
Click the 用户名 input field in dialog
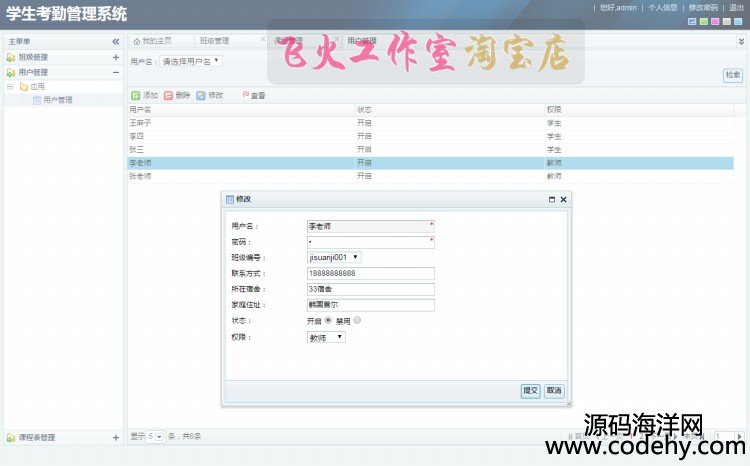pos(371,226)
